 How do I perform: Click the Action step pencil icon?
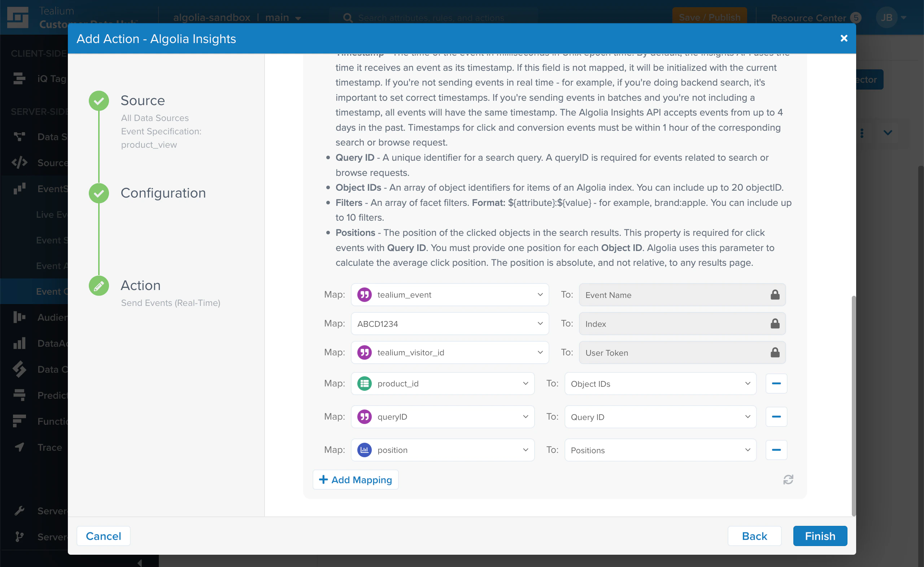point(99,286)
